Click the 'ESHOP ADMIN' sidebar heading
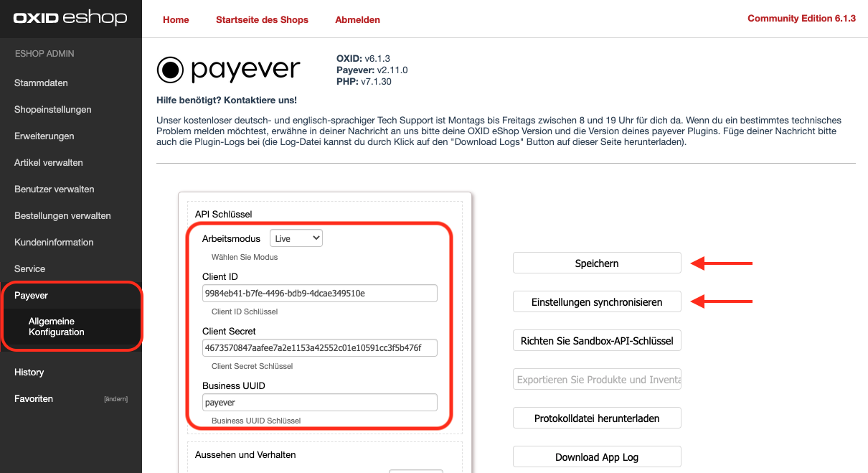Image resolution: width=868 pixels, height=473 pixels. [x=44, y=54]
